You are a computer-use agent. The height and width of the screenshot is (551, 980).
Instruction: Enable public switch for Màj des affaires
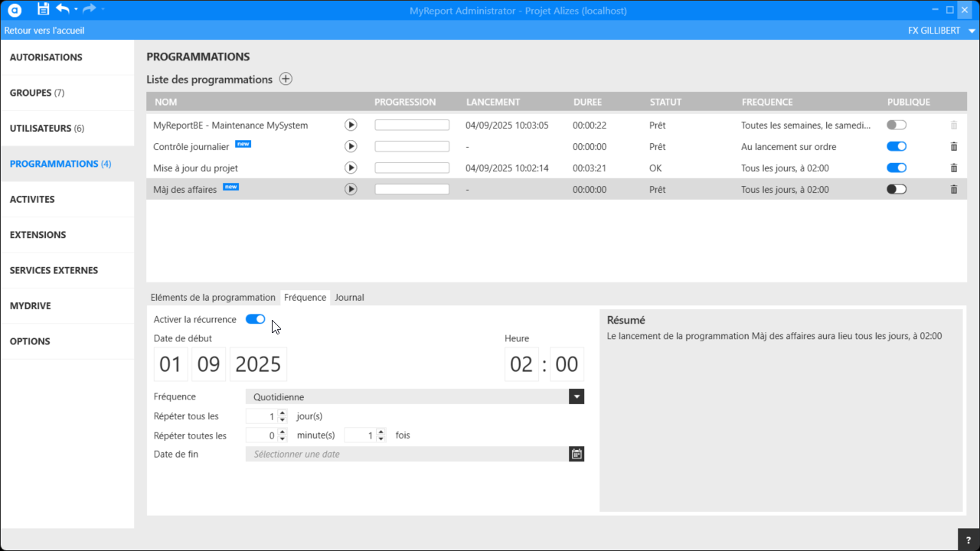coord(896,189)
